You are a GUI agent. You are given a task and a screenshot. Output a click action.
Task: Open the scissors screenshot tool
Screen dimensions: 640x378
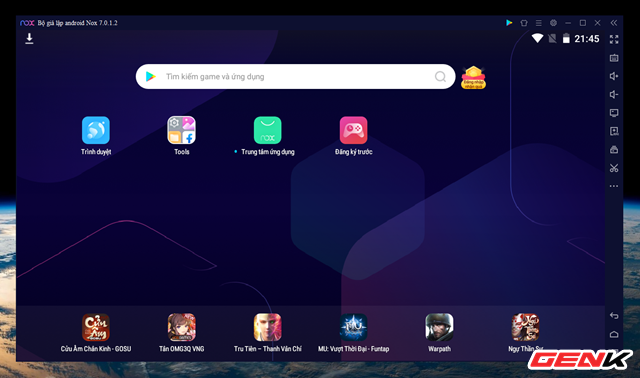point(614,168)
